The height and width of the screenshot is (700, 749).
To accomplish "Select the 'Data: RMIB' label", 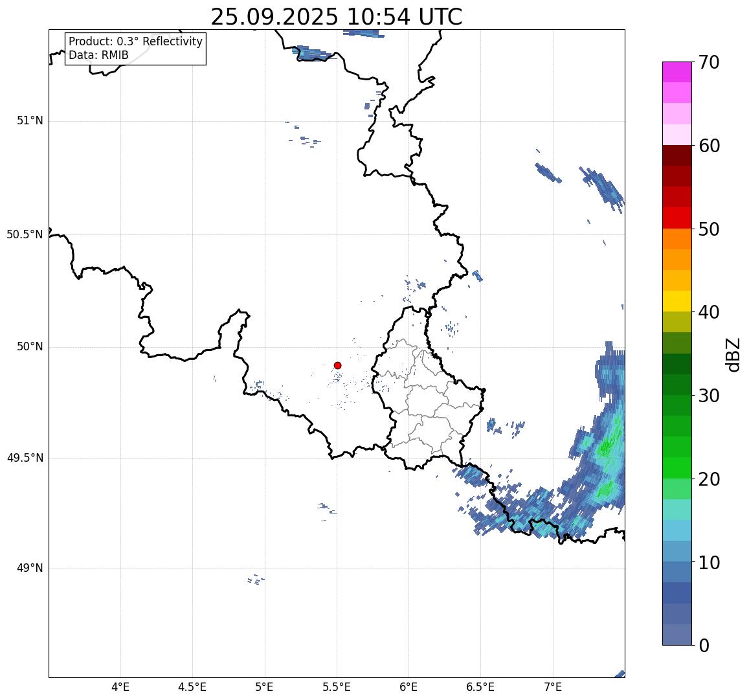I will pos(98,55).
